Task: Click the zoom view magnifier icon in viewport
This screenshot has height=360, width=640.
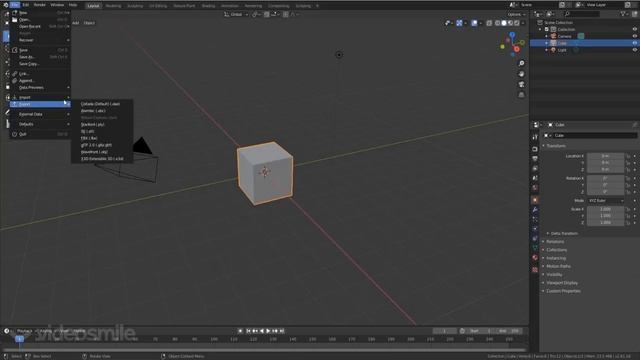Action: click(521, 64)
